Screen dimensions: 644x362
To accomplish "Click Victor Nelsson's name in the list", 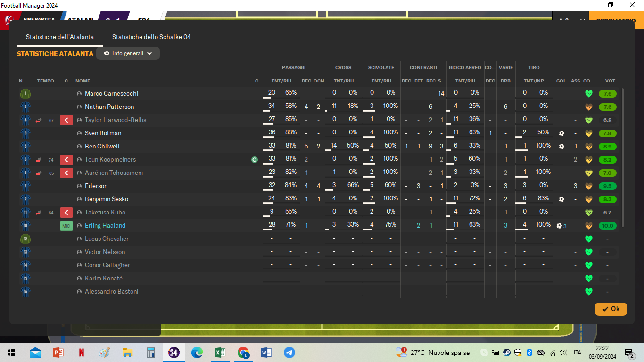I will 105,252.
